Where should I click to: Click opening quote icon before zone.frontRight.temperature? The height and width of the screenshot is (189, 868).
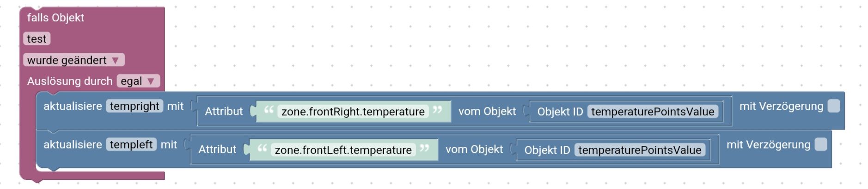tap(269, 111)
